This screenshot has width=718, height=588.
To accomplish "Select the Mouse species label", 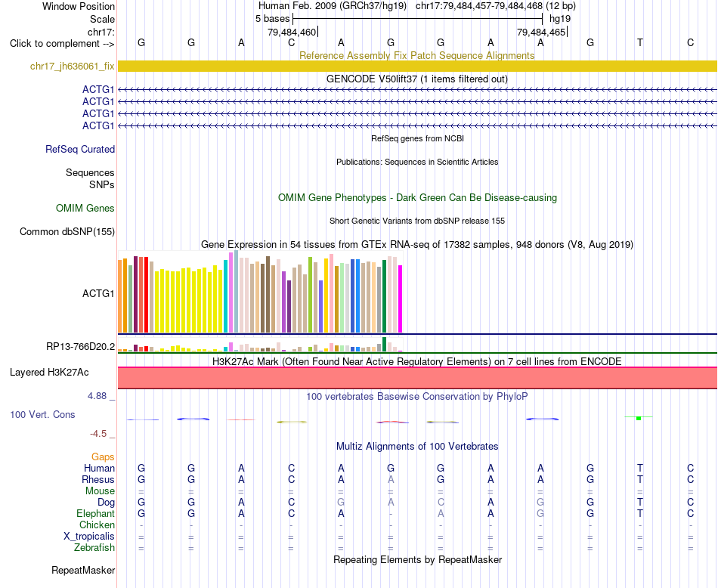I will [x=100, y=491].
